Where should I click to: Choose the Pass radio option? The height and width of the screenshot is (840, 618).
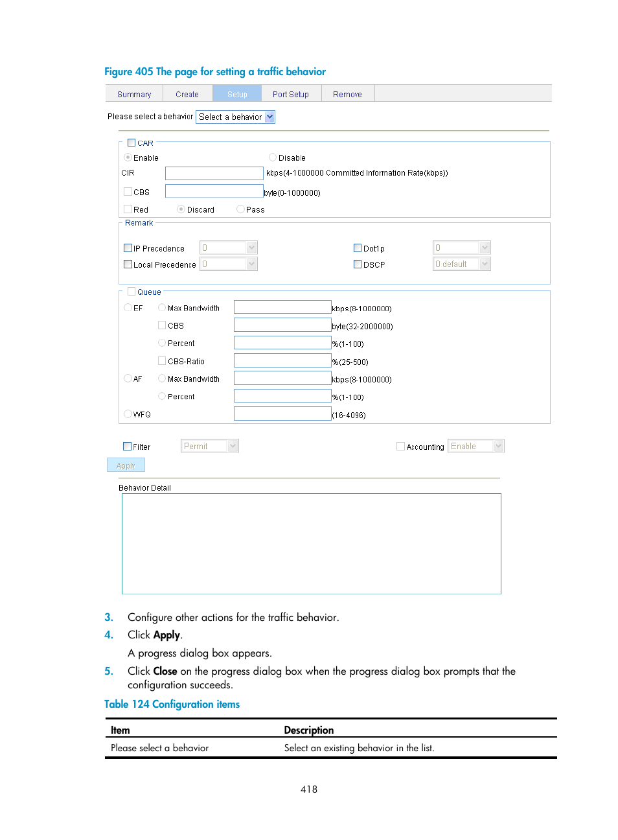coord(240,209)
